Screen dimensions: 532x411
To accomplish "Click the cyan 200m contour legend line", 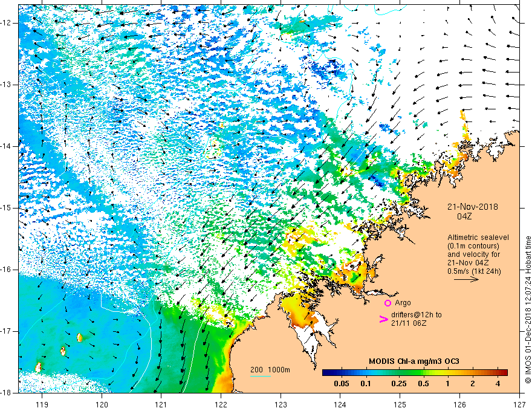I will pyautogui.click(x=261, y=376).
